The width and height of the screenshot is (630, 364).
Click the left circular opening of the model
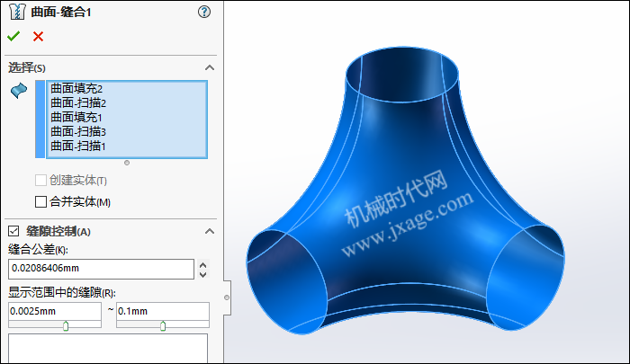[286, 281]
